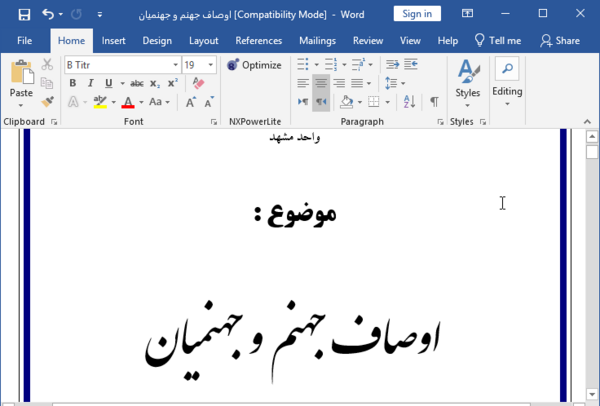The width and height of the screenshot is (600, 406).
Task: Open the References tab
Action: pos(259,41)
